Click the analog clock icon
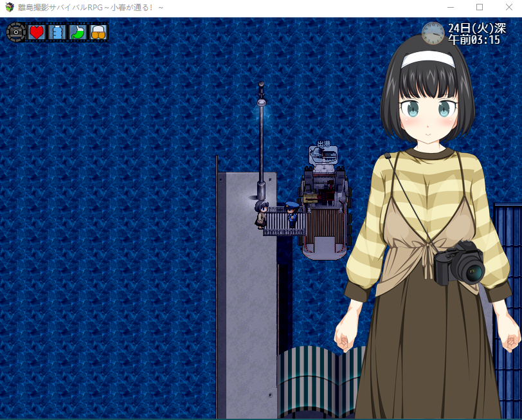Viewport: 522px width, 420px height. click(x=433, y=33)
